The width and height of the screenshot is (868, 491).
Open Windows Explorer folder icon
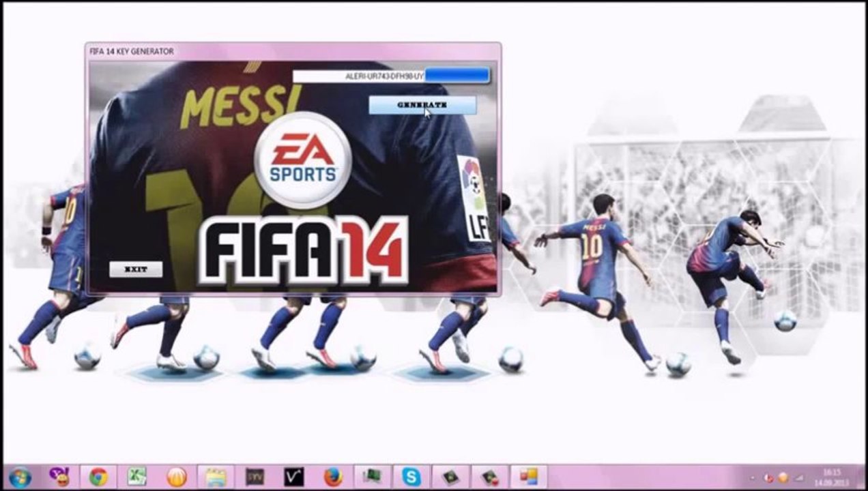pos(216,477)
